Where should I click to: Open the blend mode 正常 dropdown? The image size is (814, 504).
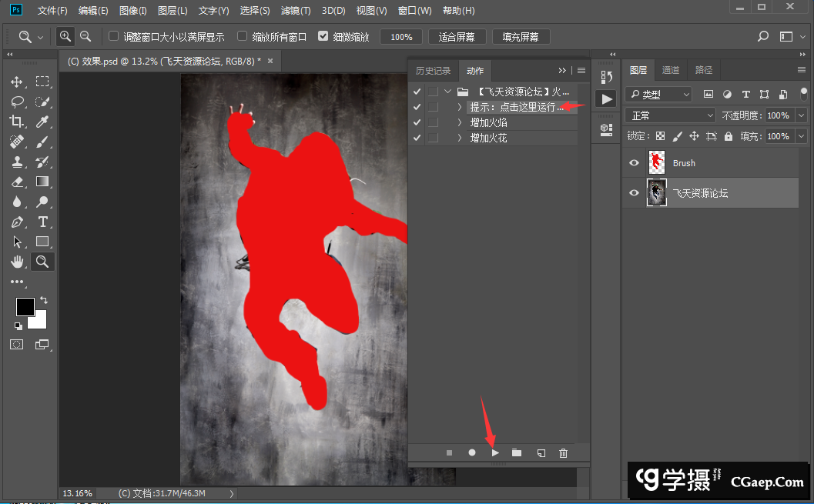672,115
